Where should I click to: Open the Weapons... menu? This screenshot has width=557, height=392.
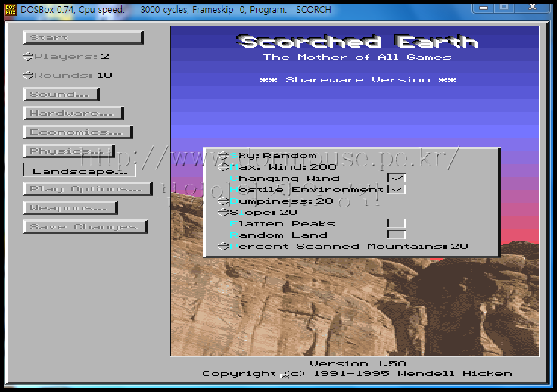click(70, 207)
